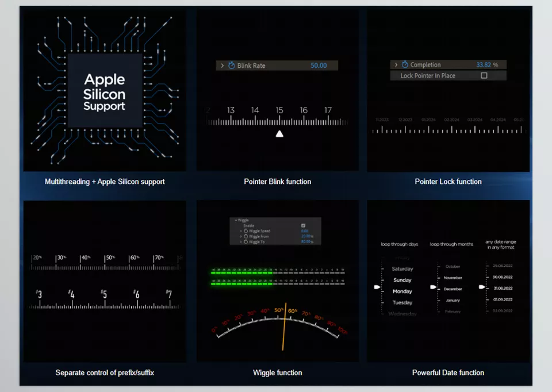Click the "loop through months" heading
This screenshot has height=392, width=552.
point(451,244)
